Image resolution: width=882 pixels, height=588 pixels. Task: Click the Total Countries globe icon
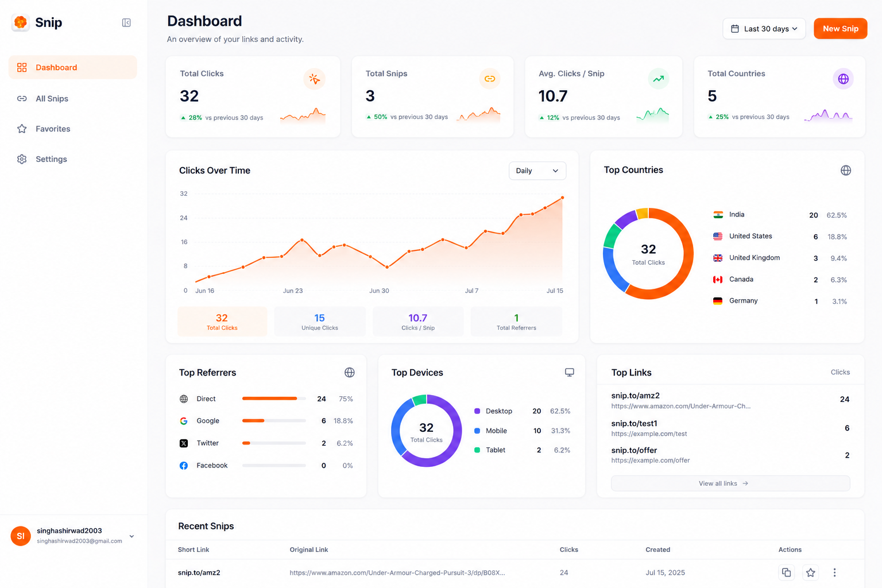[x=843, y=79]
